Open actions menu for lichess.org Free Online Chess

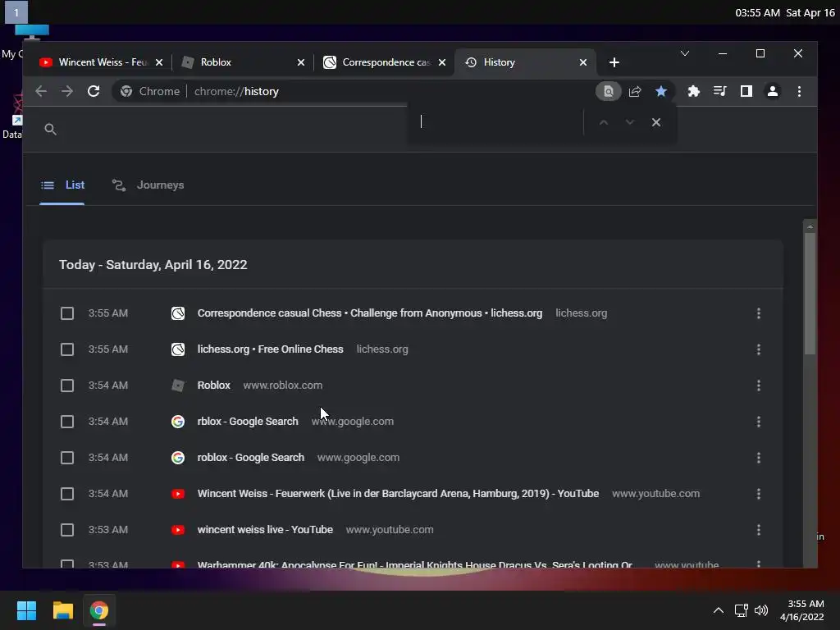point(759,349)
